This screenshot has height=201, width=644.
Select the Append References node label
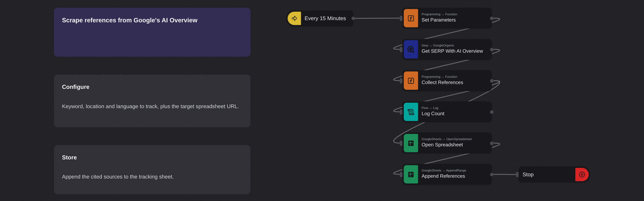[443, 176]
